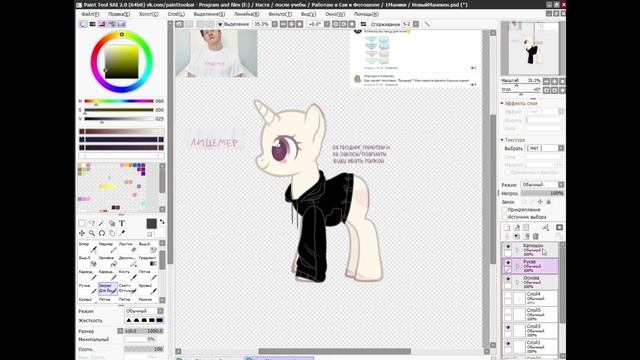Image resolution: width=640 pixels, height=360 pixels.
Task: Expand the Основа layer folder
Action: [x=518, y=282]
